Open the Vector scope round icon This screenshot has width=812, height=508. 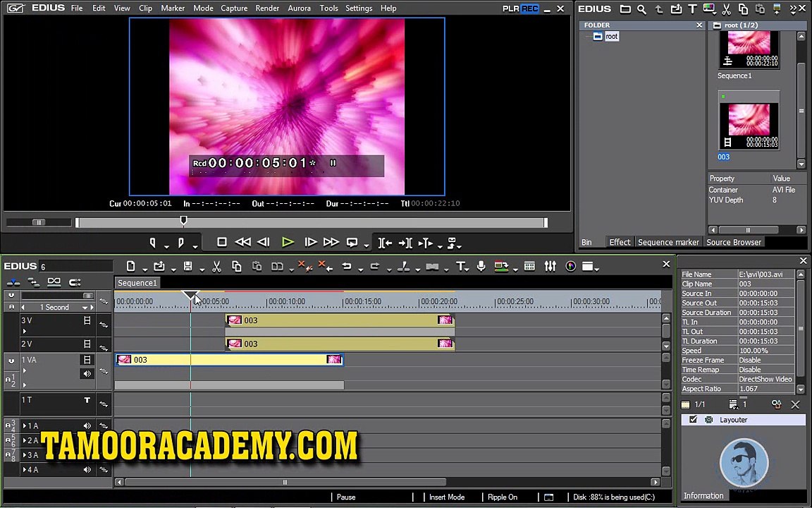point(571,267)
